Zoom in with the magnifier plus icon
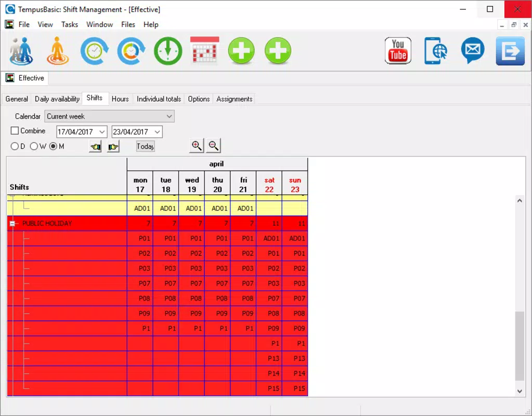The height and width of the screenshot is (416, 532). (197, 146)
